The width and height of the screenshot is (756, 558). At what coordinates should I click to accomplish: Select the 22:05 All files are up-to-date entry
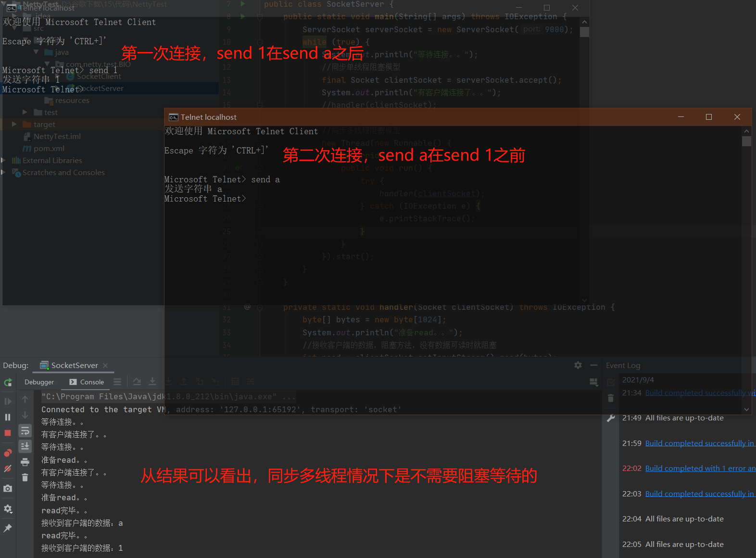tap(684, 545)
